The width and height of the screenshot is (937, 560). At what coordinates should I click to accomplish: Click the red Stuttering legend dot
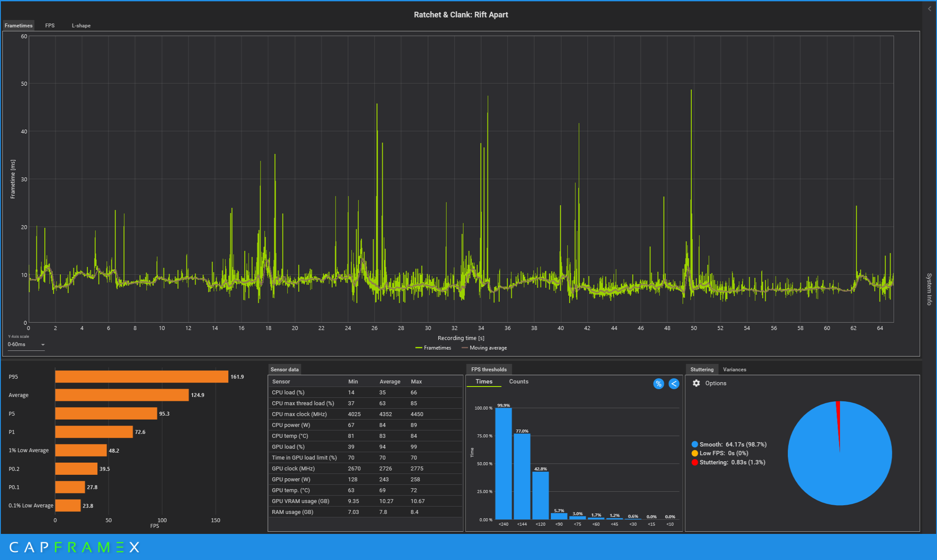pyautogui.click(x=695, y=462)
